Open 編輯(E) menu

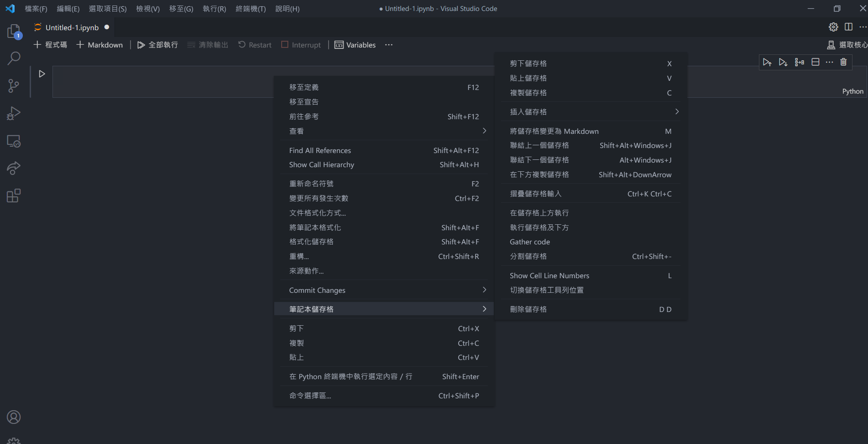click(x=68, y=9)
